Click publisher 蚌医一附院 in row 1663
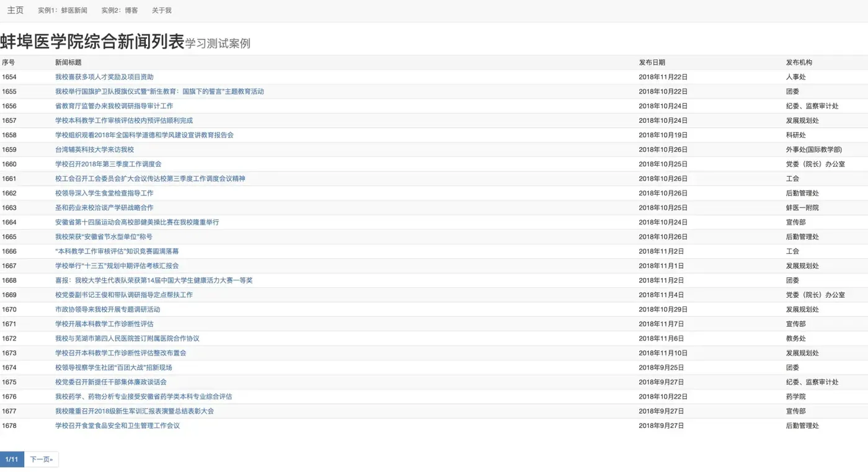 pos(802,208)
